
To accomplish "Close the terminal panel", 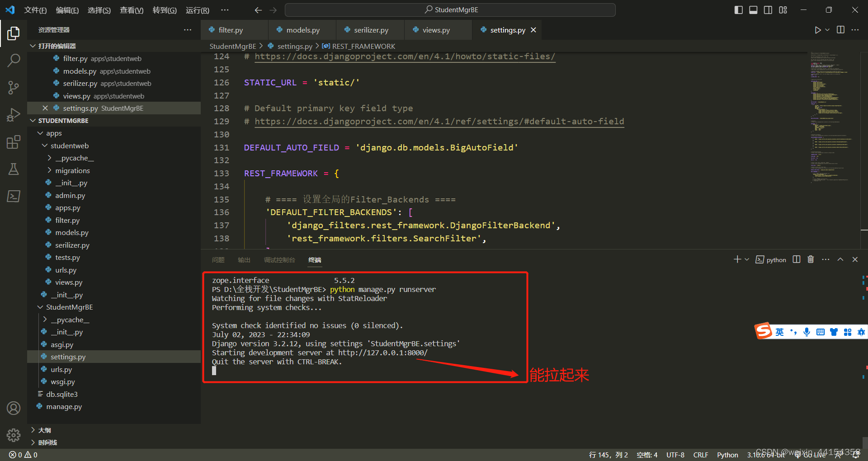I will (x=855, y=259).
